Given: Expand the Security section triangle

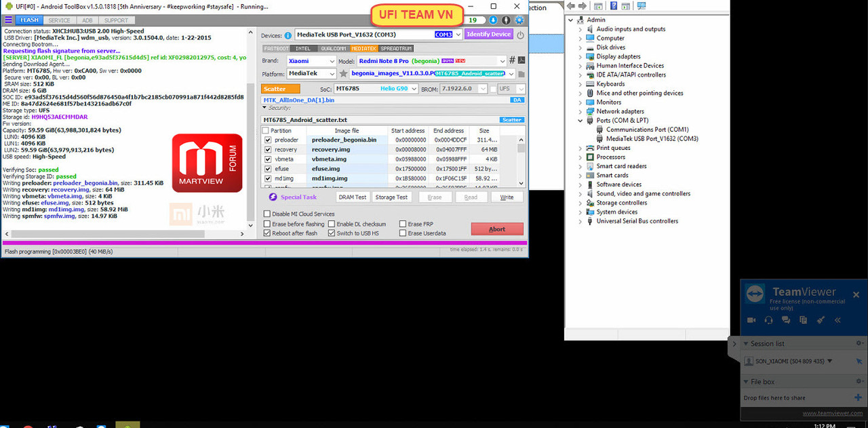Looking at the screenshot, I should [264, 108].
